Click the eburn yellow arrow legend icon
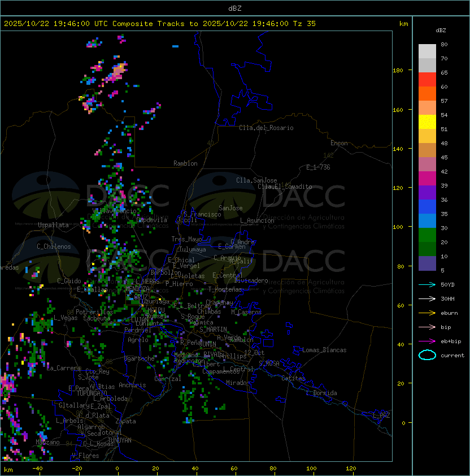Image resolution: width=470 pixels, height=476 pixels. point(427,313)
